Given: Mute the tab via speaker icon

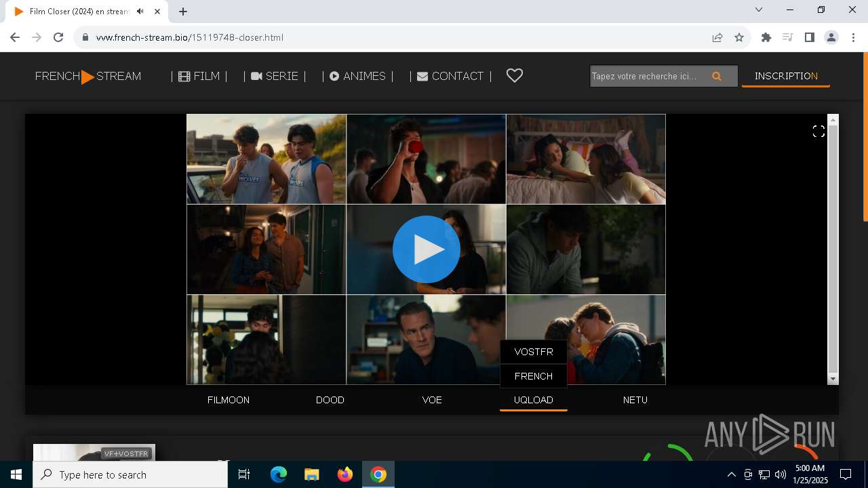Looking at the screenshot, I should tap(140, 12).
